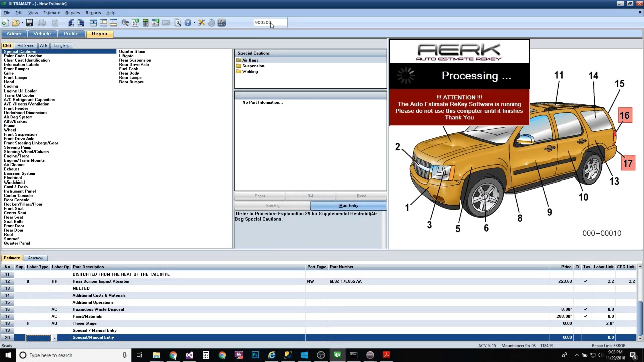Click the print preview magnifier icon

pos(178,23)
